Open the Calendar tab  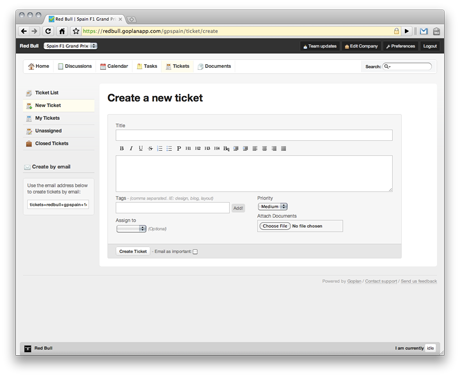tap(114, 66)
